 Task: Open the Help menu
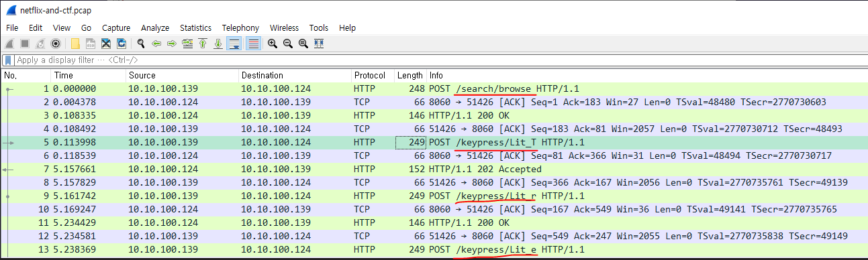point(347,28)
